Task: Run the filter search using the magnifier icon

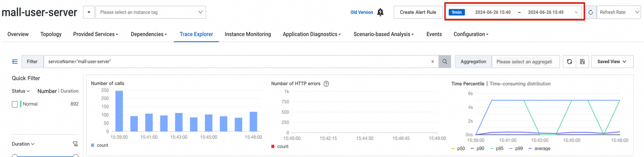Action: [445, 62]
